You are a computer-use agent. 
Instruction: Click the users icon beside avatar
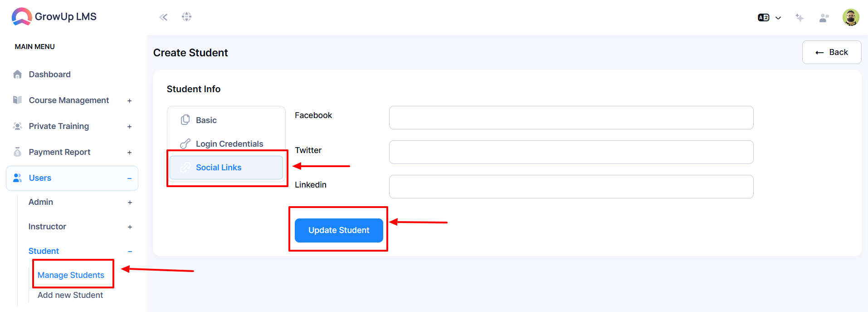[x=824, y=18]
